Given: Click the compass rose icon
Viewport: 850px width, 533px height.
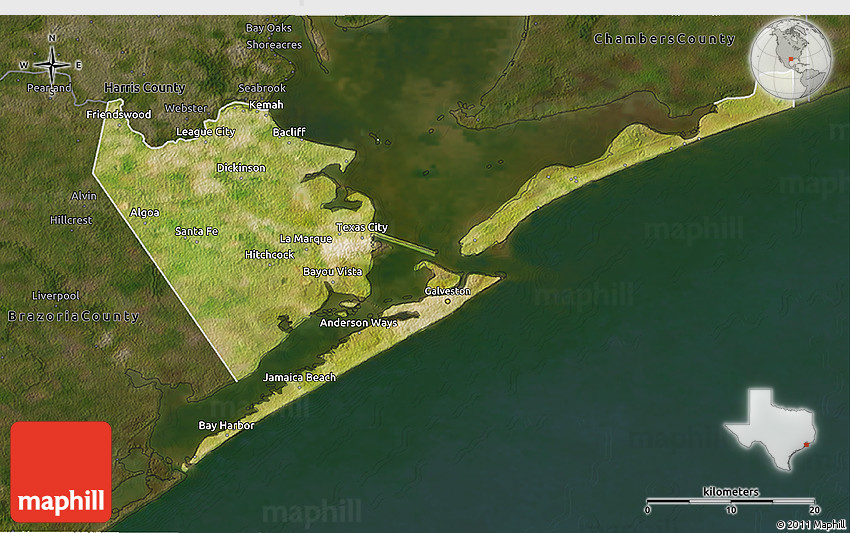Looking at the screenshot, I should (52, 66).
